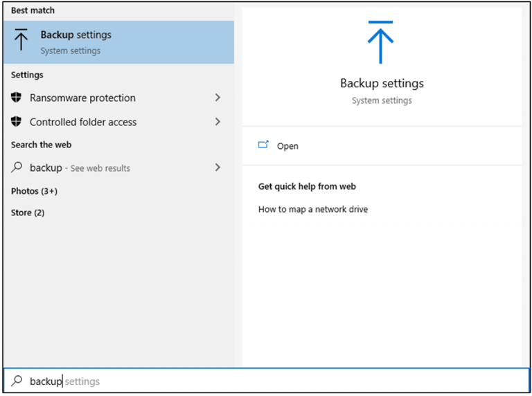Screen dimensions: 532x396
Task: Show the Store (2) results group
Action: pyautogui.click(x=28, y=213)
